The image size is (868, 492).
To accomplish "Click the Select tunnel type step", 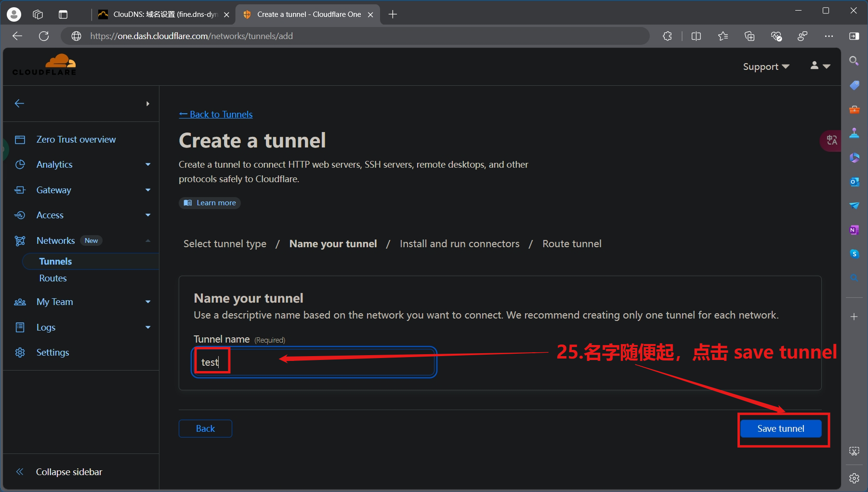I will (225, 244).
